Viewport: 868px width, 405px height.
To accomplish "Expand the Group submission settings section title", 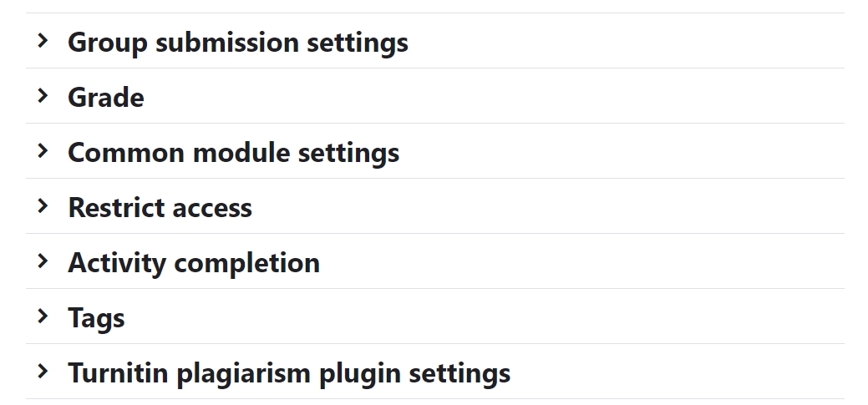I will pos(237,42).
